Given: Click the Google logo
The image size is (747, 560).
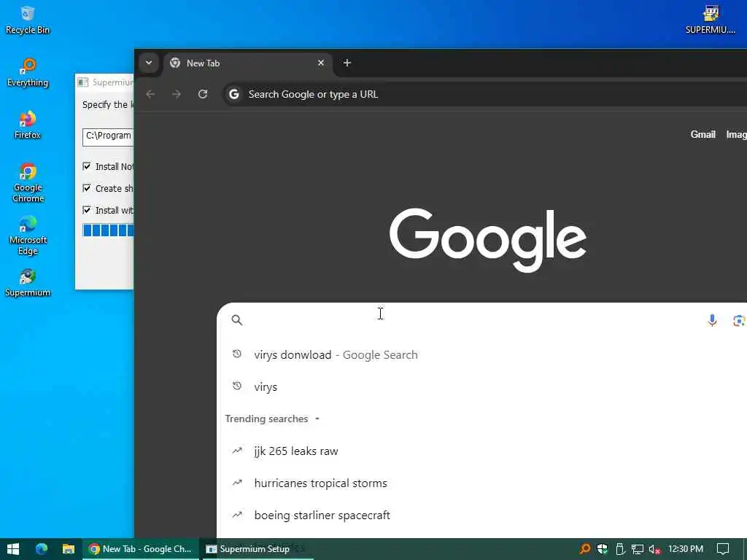Looking at the screenshot, I should [488, 240].
